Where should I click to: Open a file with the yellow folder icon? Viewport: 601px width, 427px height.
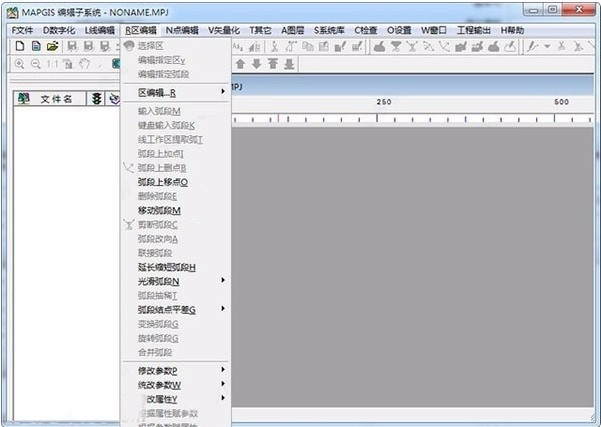tap(52, 46)
